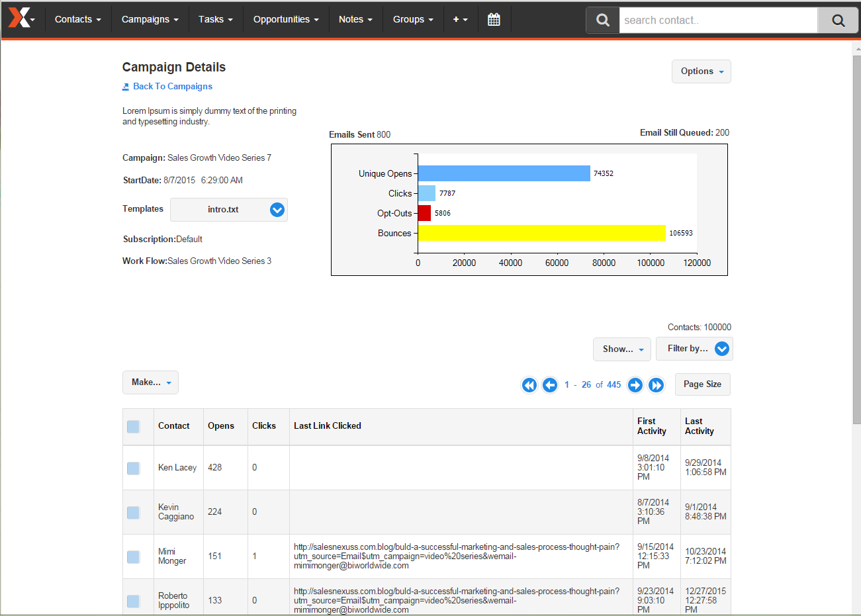Toggle the select-all header checkbox

[133, 427]
